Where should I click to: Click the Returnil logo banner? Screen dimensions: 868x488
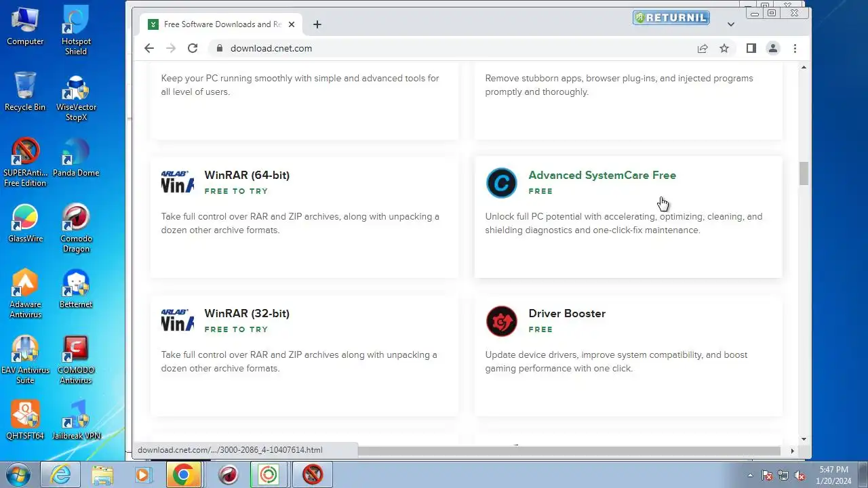tap(671, 18)
